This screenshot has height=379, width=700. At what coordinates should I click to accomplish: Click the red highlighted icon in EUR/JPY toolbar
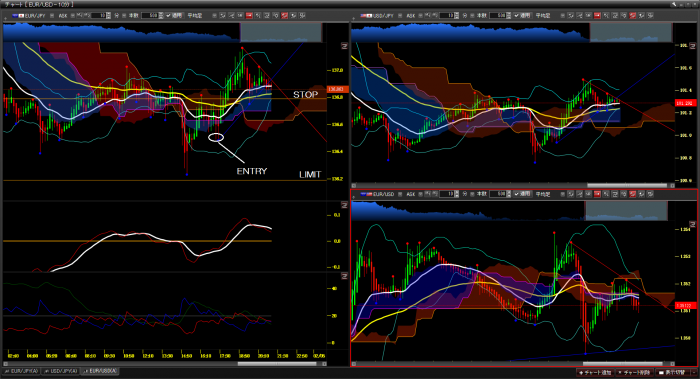(249, 15)
